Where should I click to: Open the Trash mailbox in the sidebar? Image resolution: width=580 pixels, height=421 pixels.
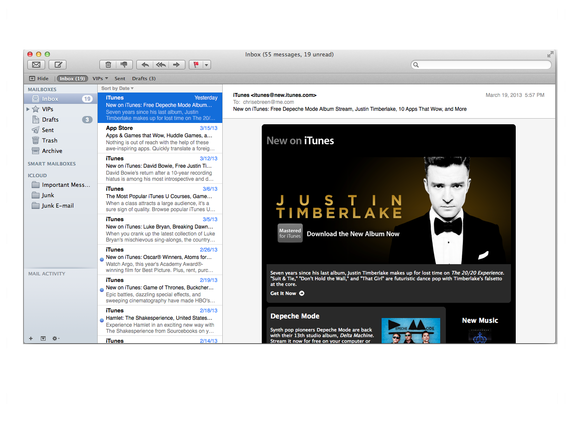pyautogui.click(x=60, y=140)
